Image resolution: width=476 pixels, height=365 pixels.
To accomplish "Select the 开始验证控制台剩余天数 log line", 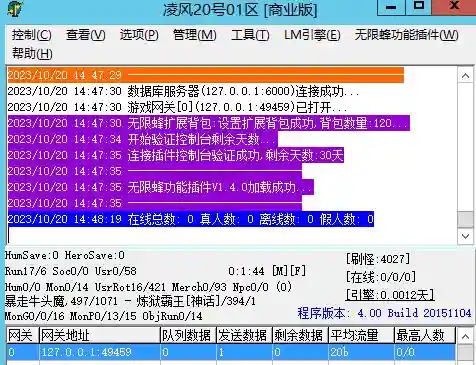I will pos(143,139).
